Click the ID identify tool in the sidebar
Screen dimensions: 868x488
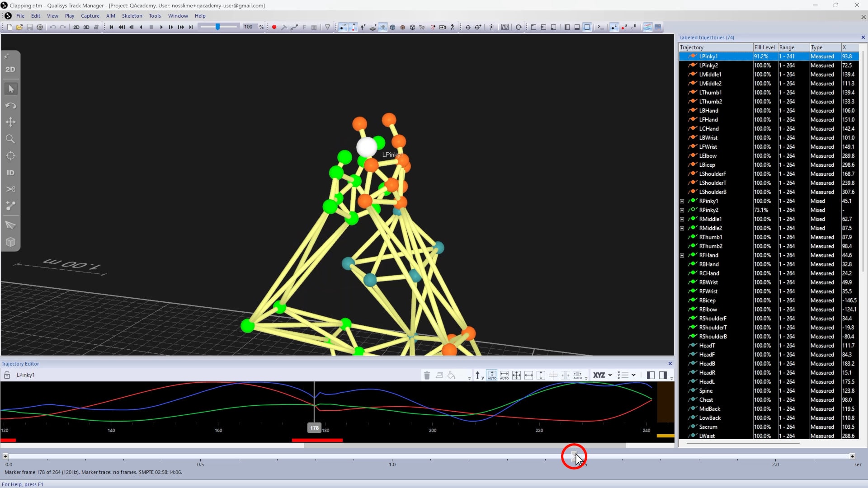tap(10, 173)
